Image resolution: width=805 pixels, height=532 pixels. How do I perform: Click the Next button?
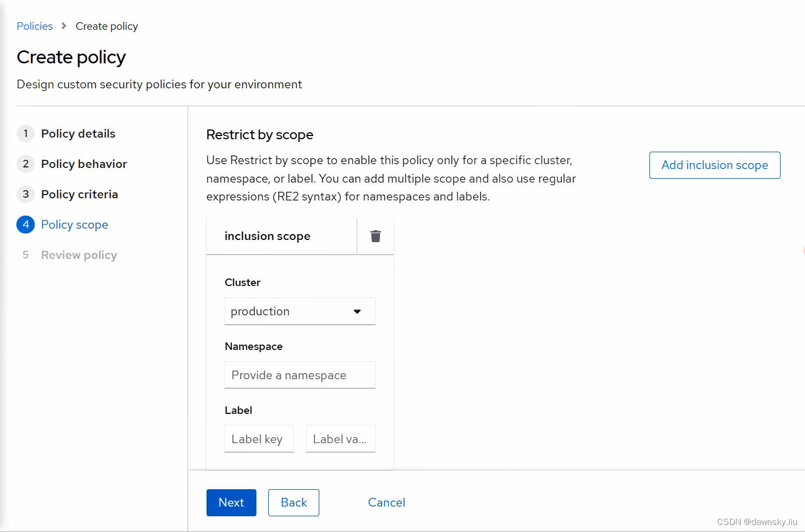[231, 503]
